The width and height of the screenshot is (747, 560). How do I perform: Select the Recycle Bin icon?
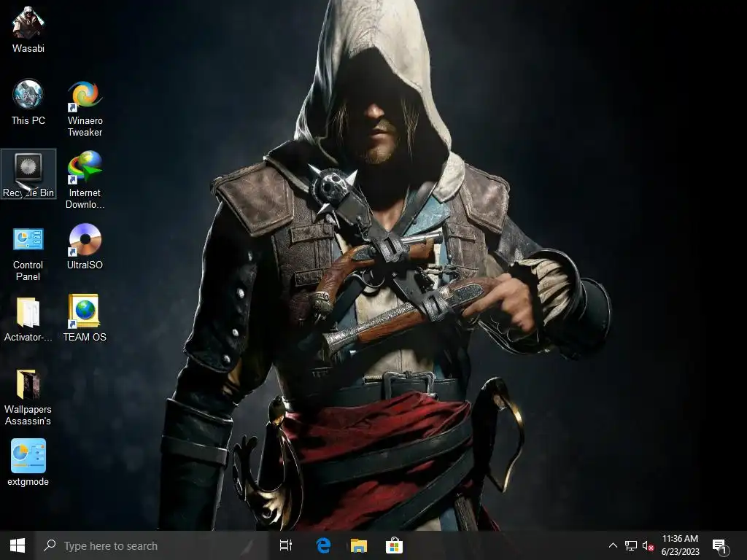[28, 174]
